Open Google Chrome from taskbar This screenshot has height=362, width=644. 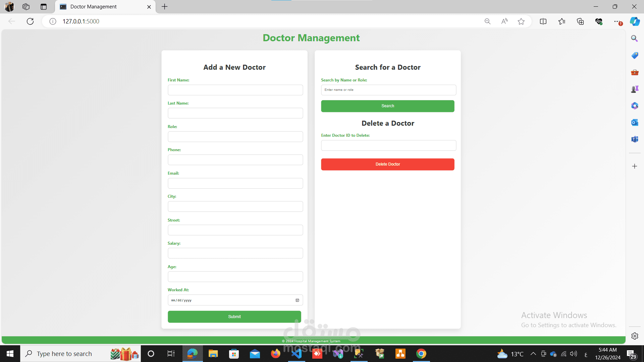click(421, 354)
